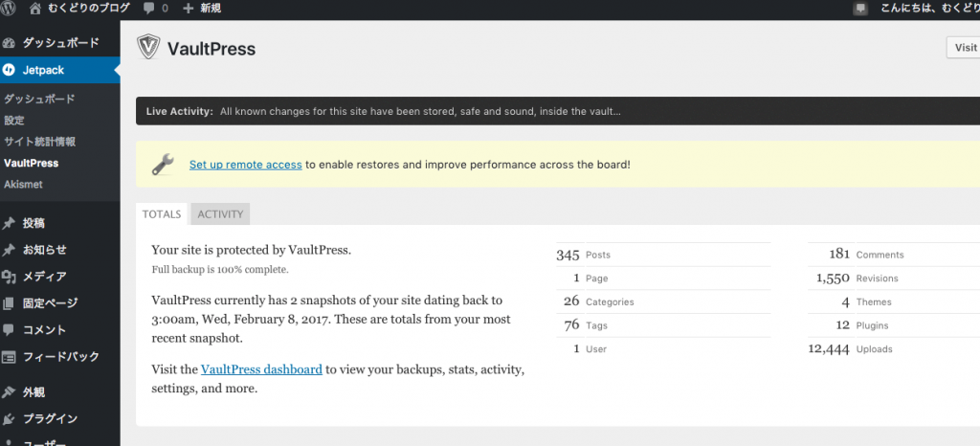Click the feedback form icon beside フィードバック
The height and width of the screenshot is (446, 980).
coord(9,357)
